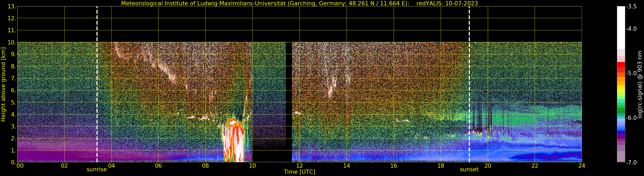Click the colorbar value '-5.0'
The image size is (644, 176).
coord(631,73)
